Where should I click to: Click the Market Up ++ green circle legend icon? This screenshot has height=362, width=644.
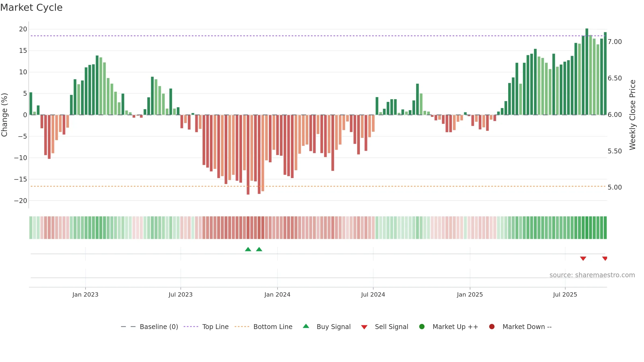(x=422, y=327)
